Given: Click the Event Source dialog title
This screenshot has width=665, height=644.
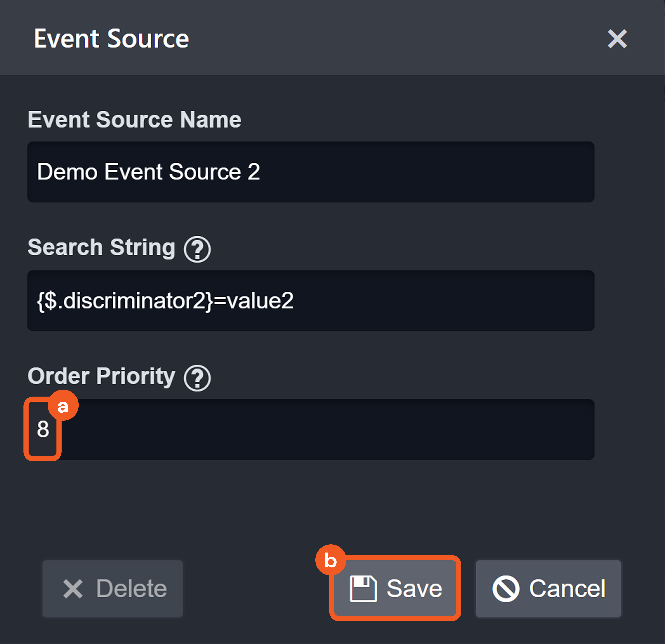Looking at the screenshot, I should [x=111, y=39].
